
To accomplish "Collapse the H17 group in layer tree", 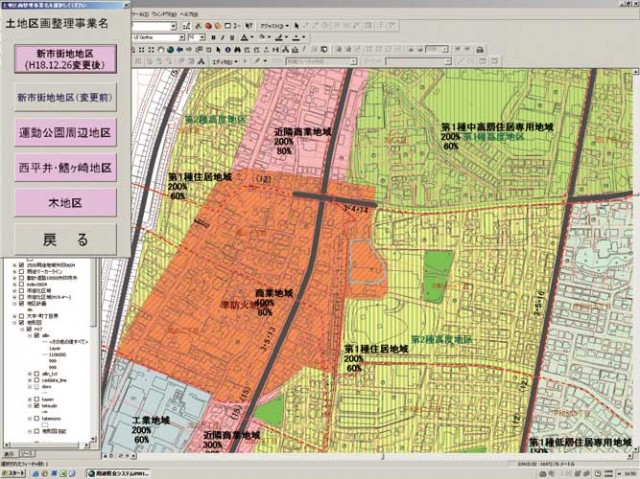I will 22,329.
